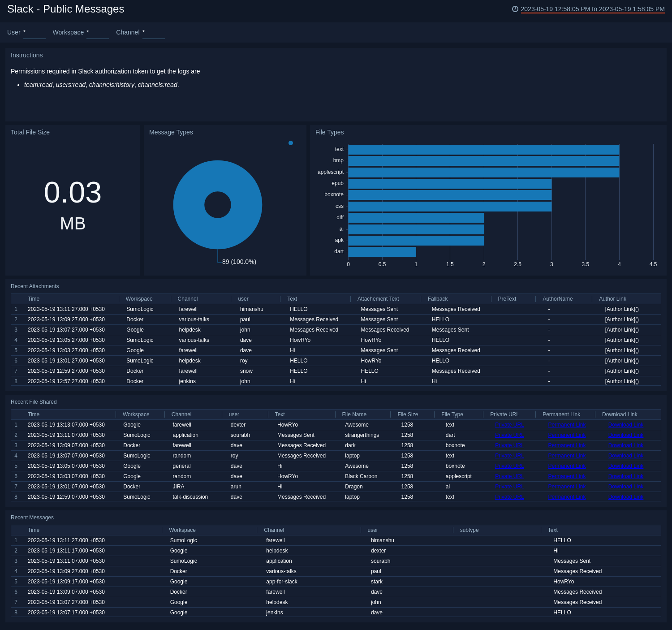Click the Workspace filter input field
Viewport: 672px width, 630px height.
coord(98,33)
